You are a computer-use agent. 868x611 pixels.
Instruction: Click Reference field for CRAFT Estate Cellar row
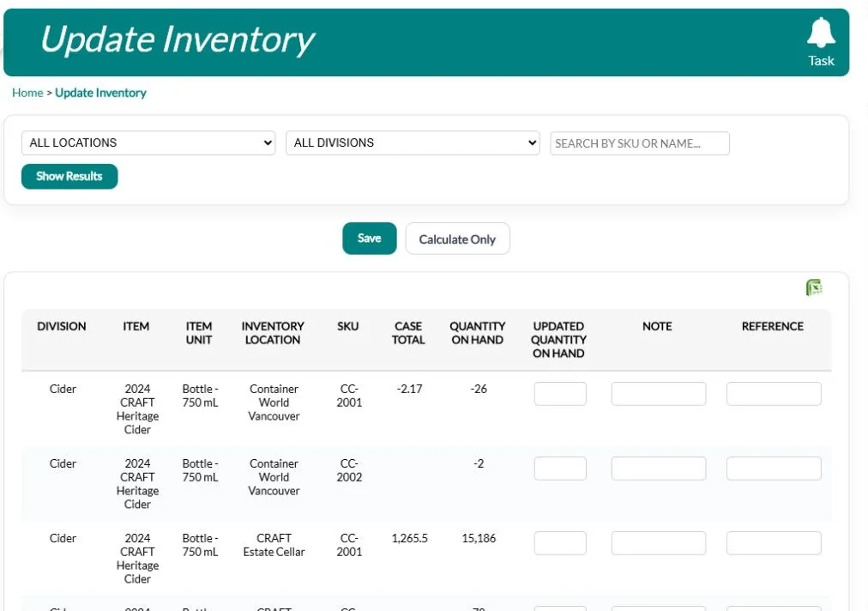(x=774, y=543)
